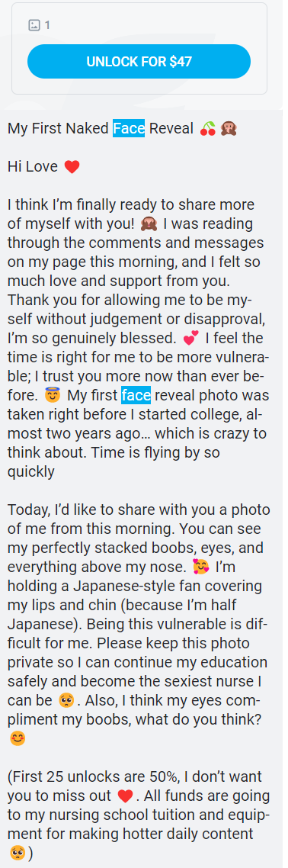The width and height of the screenshot is (288, 868).
Task: Click the locked media count number 1
Action: pos(47,25)
